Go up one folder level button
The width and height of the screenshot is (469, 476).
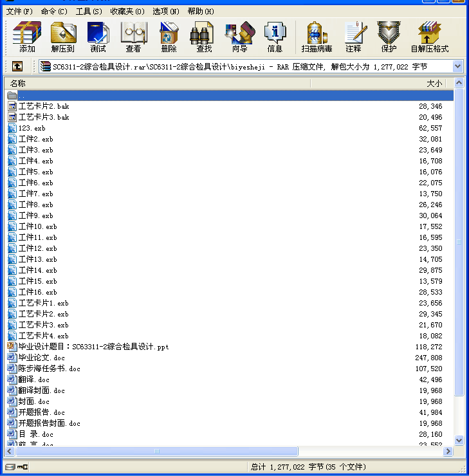(17, 66)
